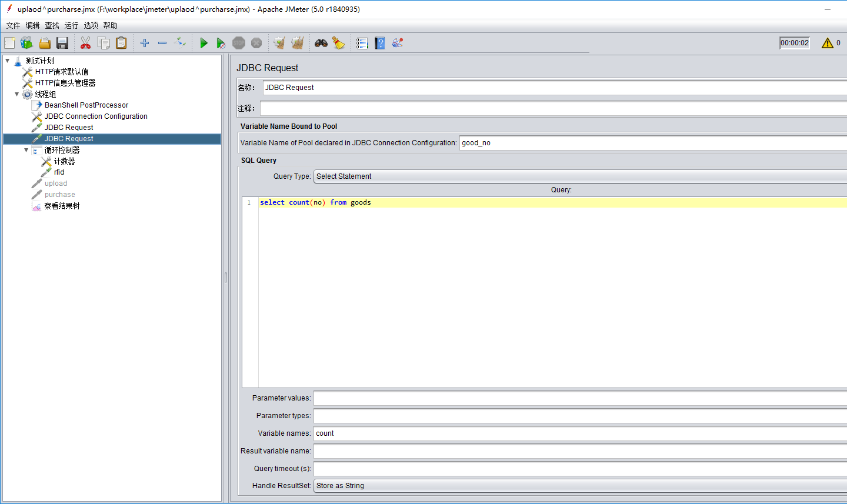Click the last toolbar icon after Help
847x504 pixels.
398,43
